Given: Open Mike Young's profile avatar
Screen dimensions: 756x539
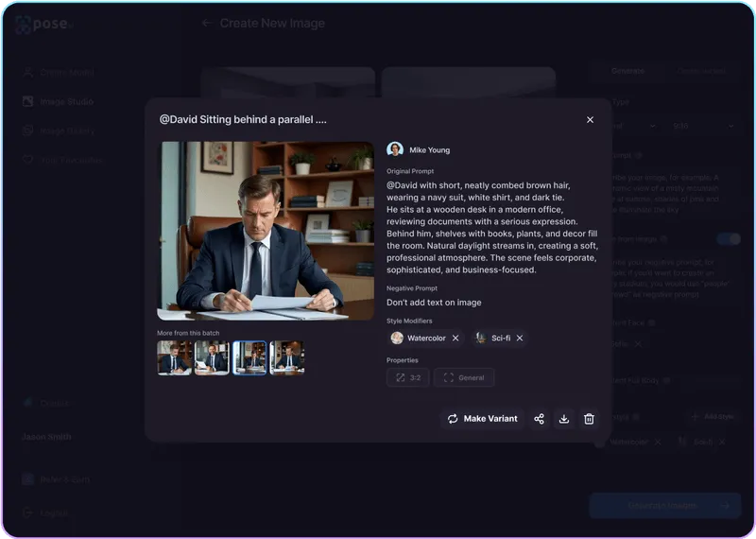Looking at the screenshot, I should click(395, 149).
